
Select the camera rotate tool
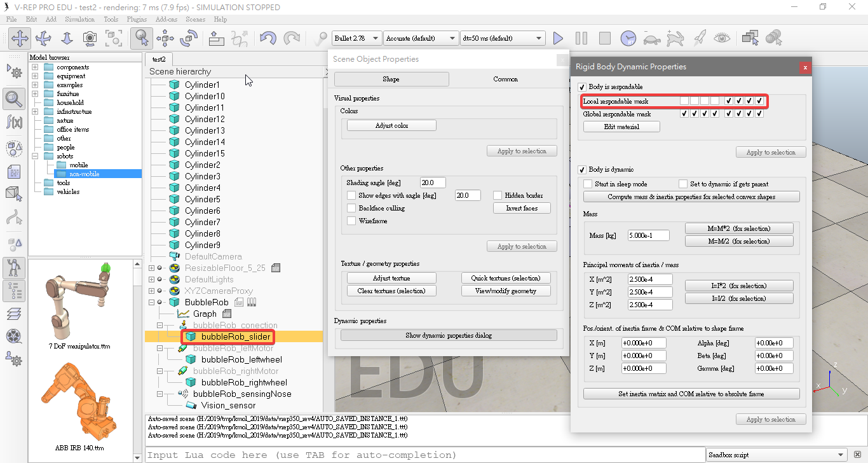tap(43, 38)
